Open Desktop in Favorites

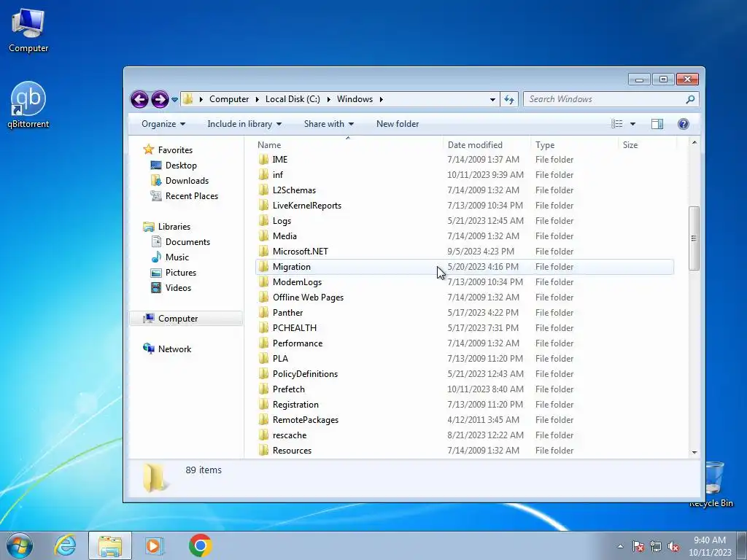click(x=174, y=166)
